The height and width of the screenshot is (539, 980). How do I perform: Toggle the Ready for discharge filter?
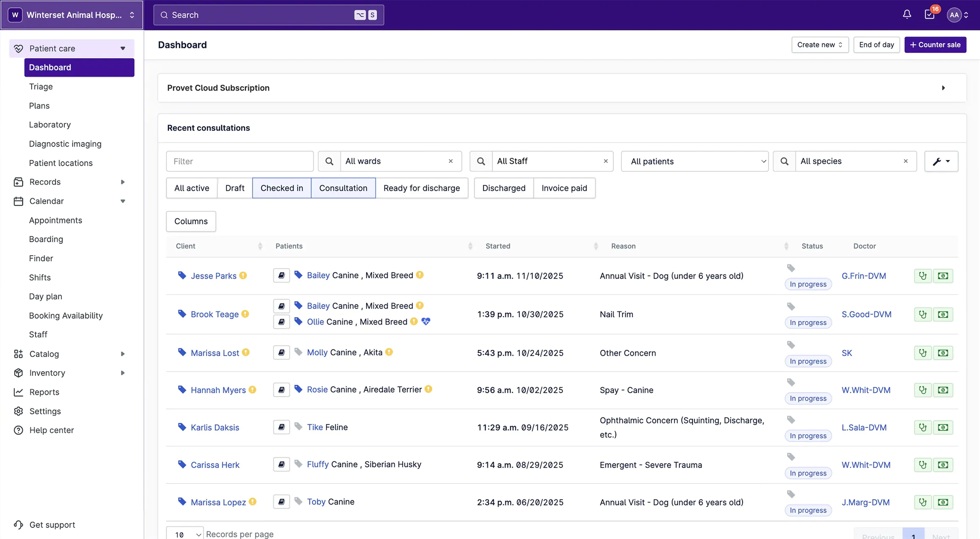pos(422,188)
